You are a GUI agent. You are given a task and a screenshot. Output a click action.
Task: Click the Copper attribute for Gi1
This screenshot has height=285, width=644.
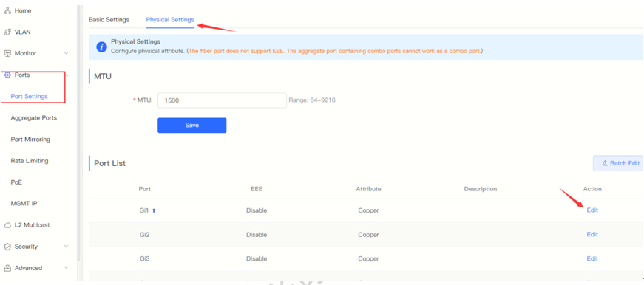368,210
